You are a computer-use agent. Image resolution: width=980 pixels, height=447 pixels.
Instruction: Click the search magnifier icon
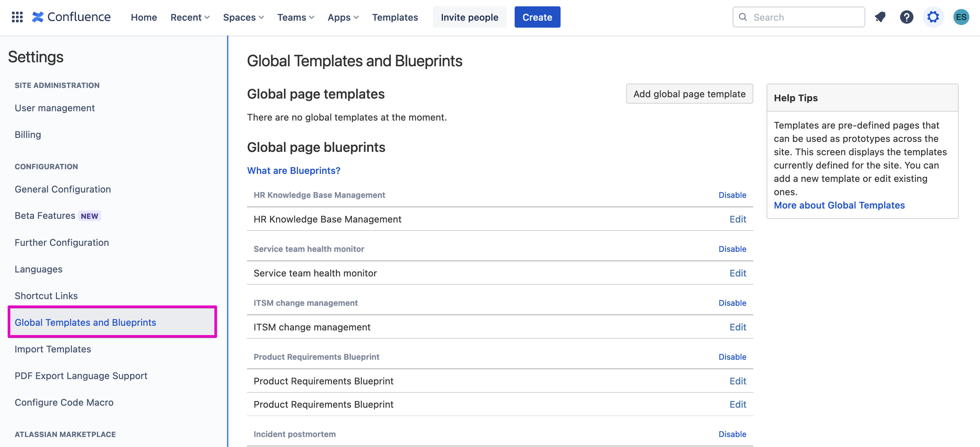(743, 17)
